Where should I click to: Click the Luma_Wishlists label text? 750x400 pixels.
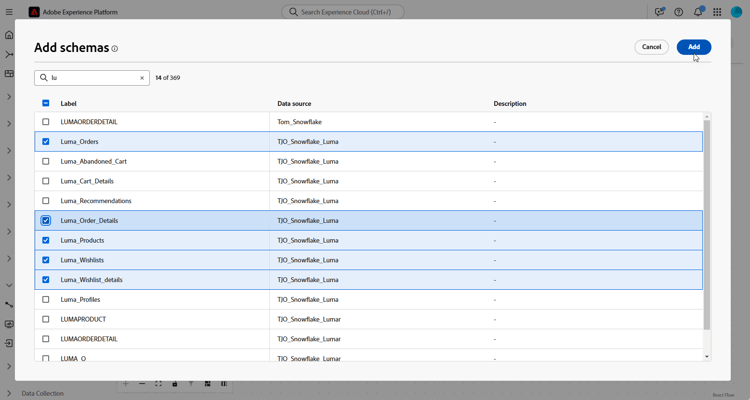(x=82, y=260)
